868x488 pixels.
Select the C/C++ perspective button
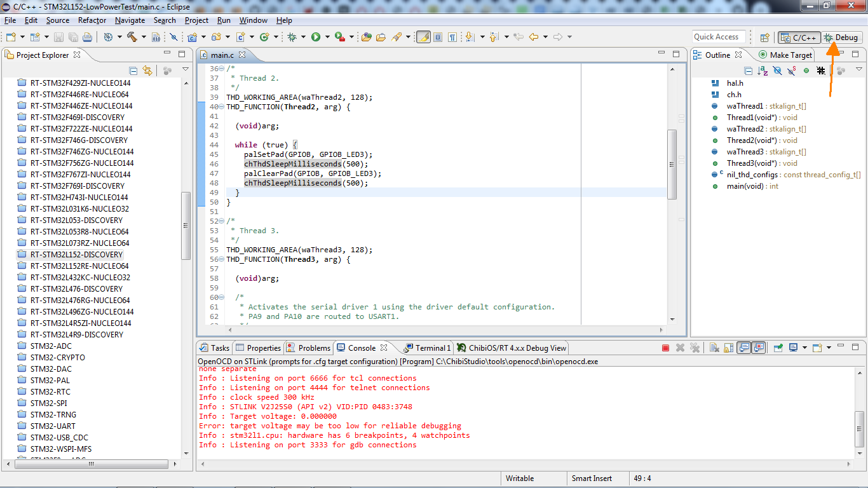coord(799,37)
